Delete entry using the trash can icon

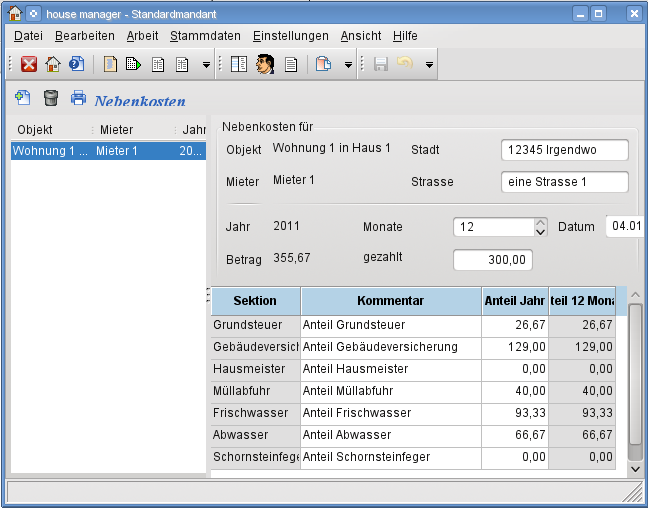click(51, 98)
